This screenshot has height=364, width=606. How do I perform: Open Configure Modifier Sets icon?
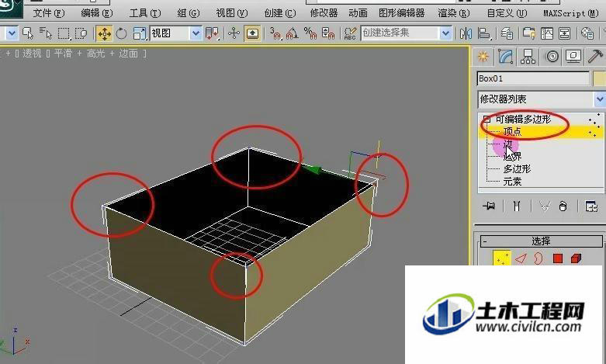(591, 206)
